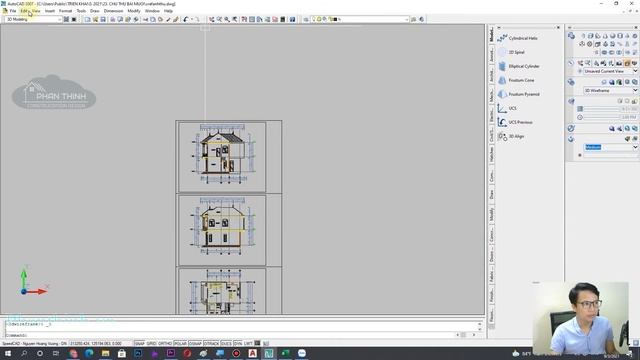Click the Materials control panel icon
Screen dimensions: 640x360
[x=571, y=128]
